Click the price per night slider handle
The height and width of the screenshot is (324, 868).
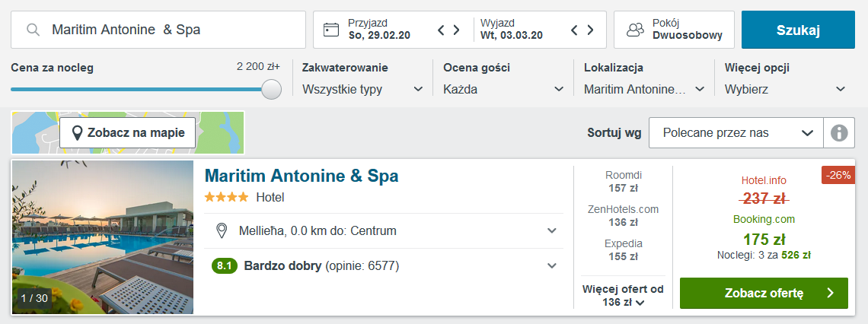click(271, 89)
